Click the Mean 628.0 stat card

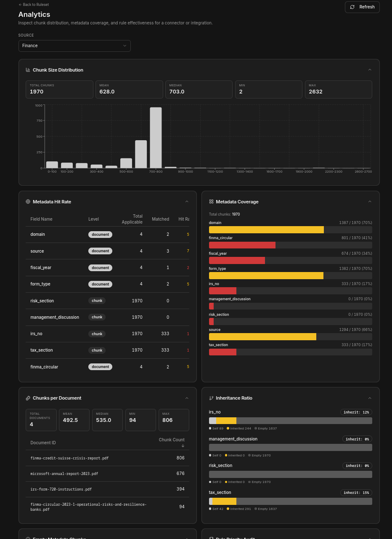[129, 89]
